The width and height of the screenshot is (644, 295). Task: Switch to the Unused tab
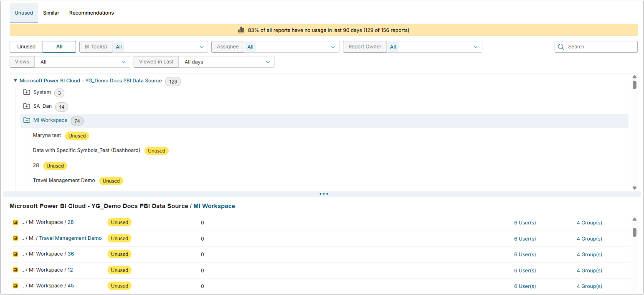click(24, 13)
